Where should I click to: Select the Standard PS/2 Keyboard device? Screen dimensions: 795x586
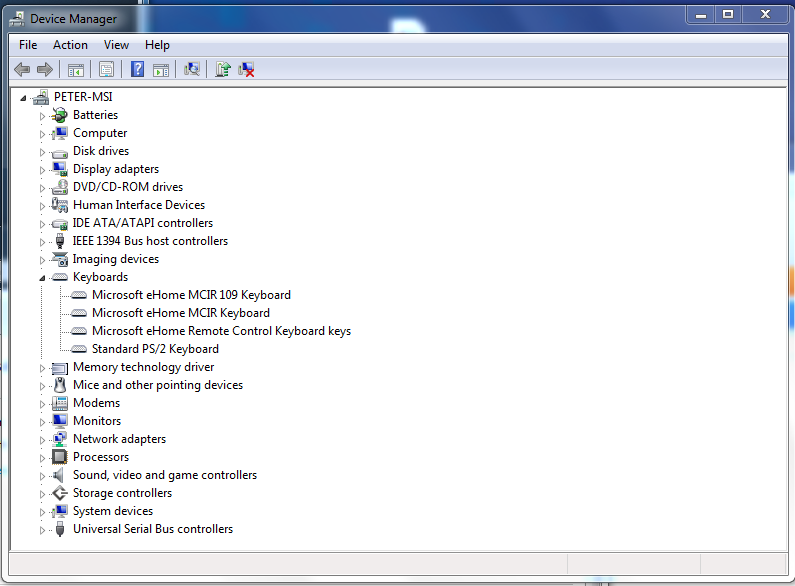click(155, 349)
